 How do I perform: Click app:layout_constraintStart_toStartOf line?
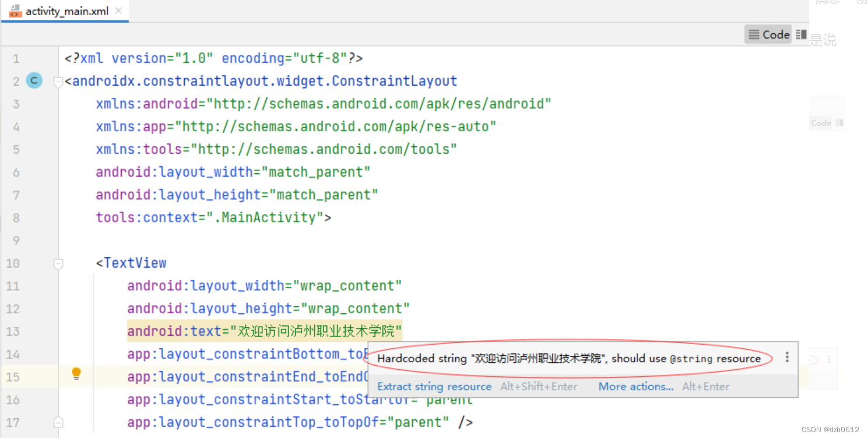pos(300,400)
